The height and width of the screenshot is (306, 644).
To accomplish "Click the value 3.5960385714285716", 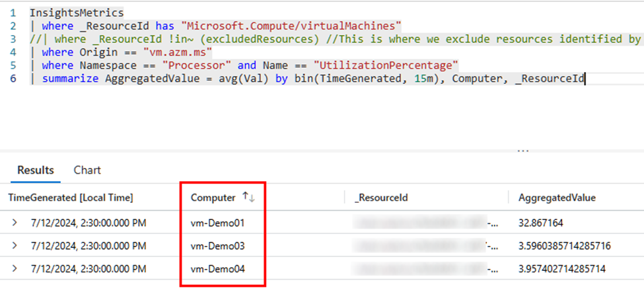I will point(565,246).
